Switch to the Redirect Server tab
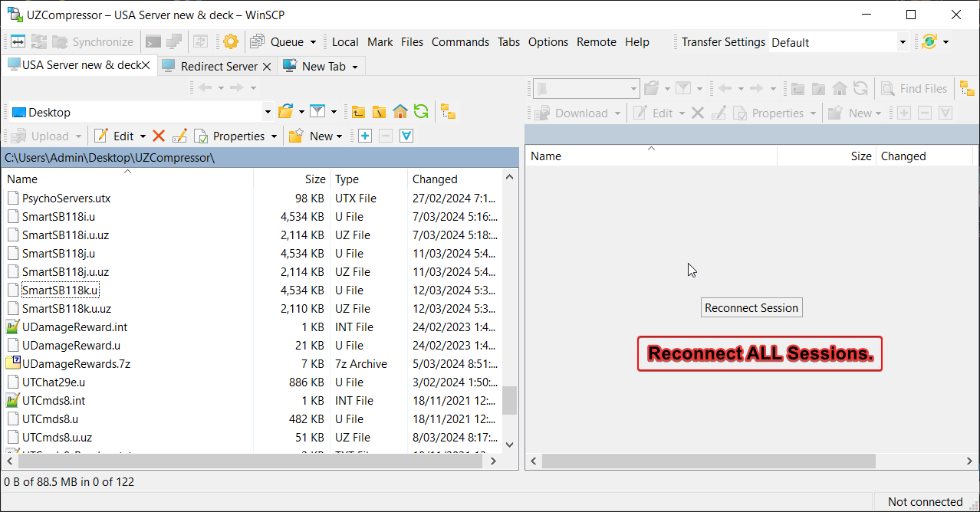The image size is (980, 512). 218,67
